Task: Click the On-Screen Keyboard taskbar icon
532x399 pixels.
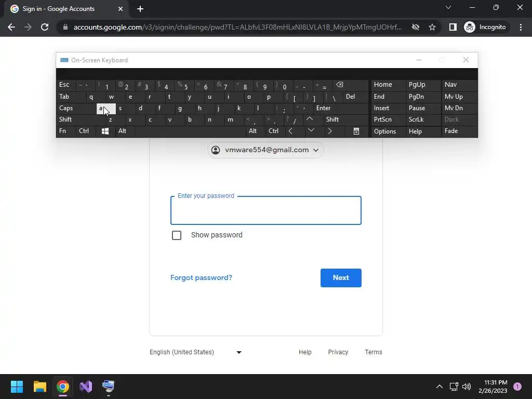Action: [x=109, y=387]
